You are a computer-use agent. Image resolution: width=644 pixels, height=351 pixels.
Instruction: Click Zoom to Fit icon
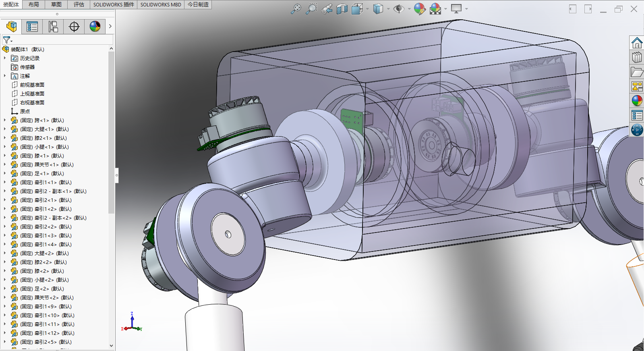(296, 9)
